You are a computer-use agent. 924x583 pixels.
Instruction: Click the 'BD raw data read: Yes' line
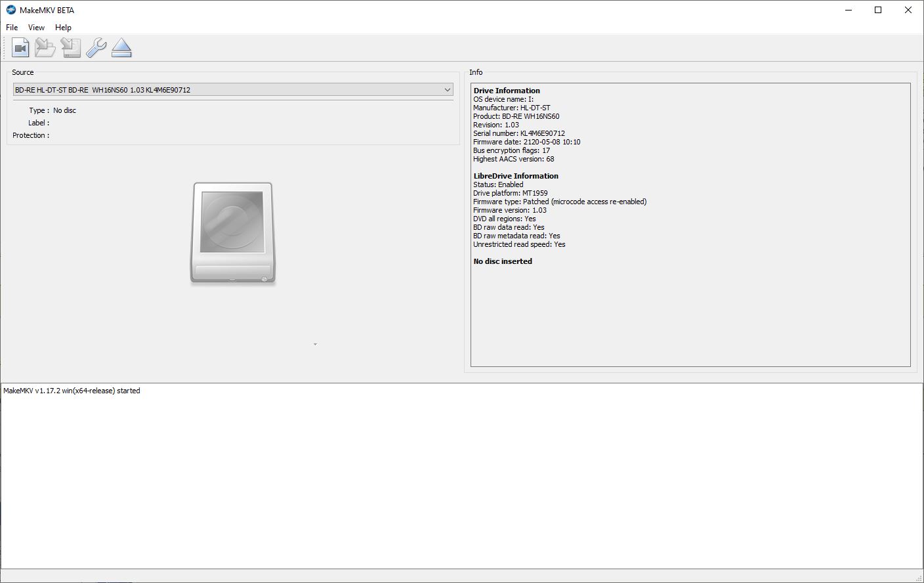509,227
